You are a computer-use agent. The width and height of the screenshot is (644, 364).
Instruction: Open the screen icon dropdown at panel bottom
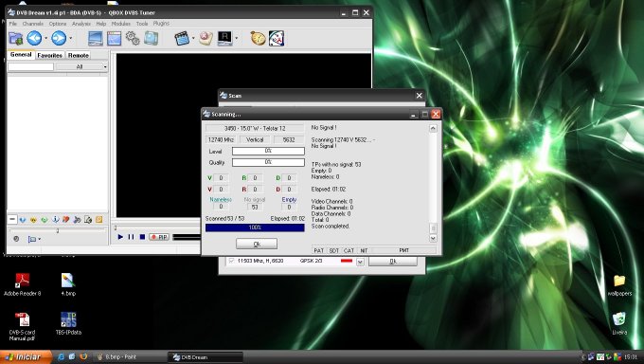coord(34,239)
